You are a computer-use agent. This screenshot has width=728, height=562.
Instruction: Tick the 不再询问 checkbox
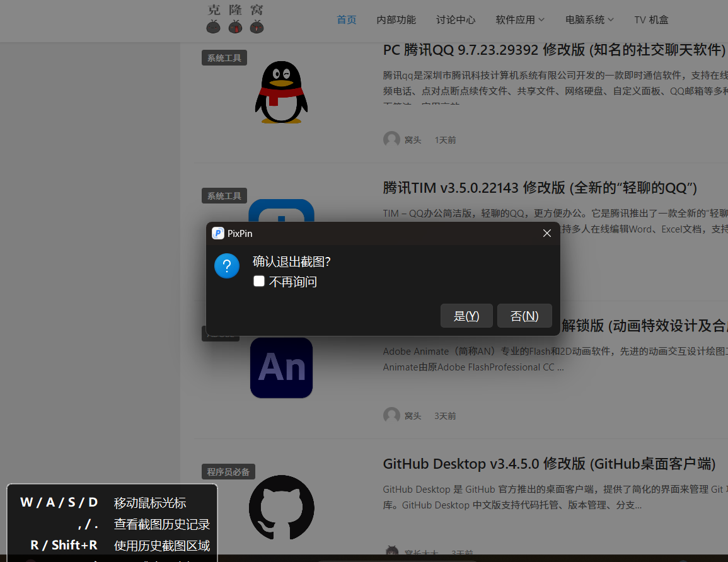(x=259, y=281)
